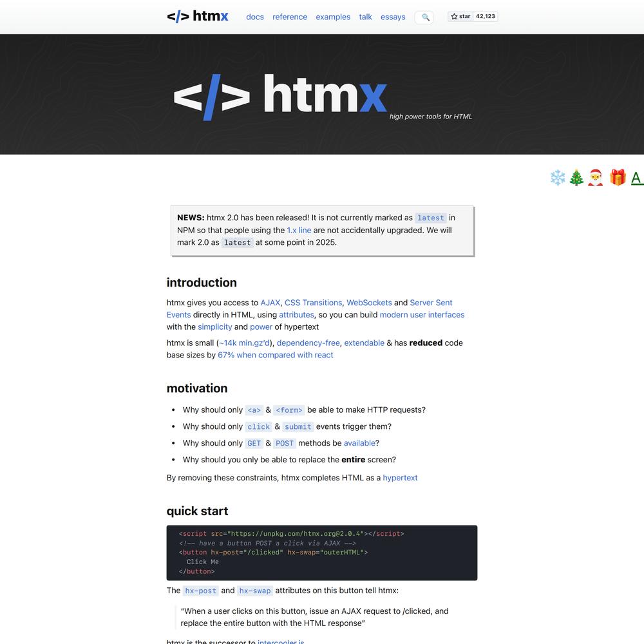Click the 'high power tools for HTML' tagline

click(430, 117)
